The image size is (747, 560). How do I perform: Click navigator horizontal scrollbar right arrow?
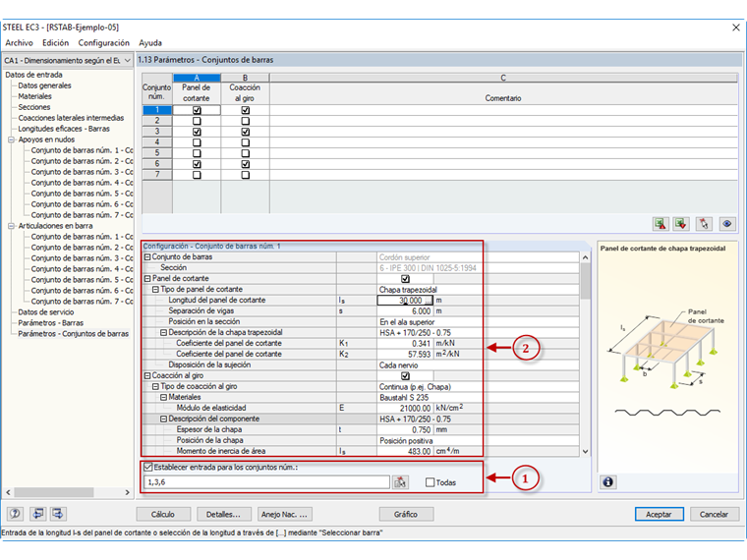tap(127, 492)
